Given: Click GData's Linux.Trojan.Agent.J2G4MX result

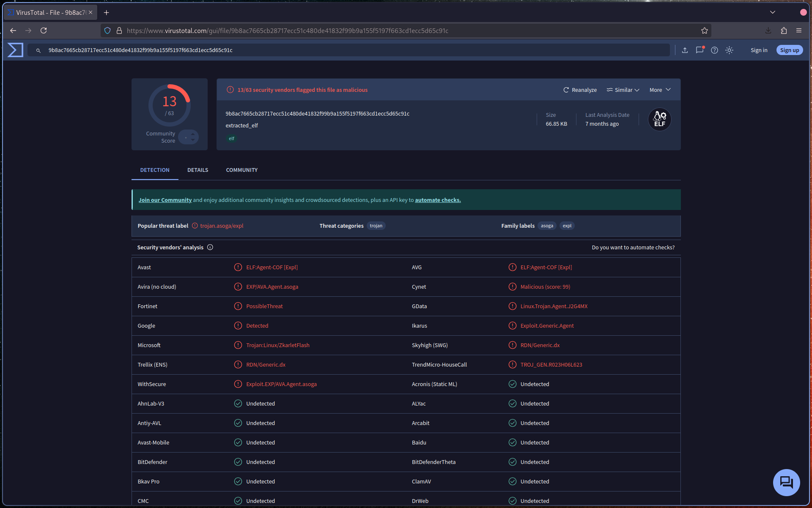Looking at the screenshot, I should (554, 306).
